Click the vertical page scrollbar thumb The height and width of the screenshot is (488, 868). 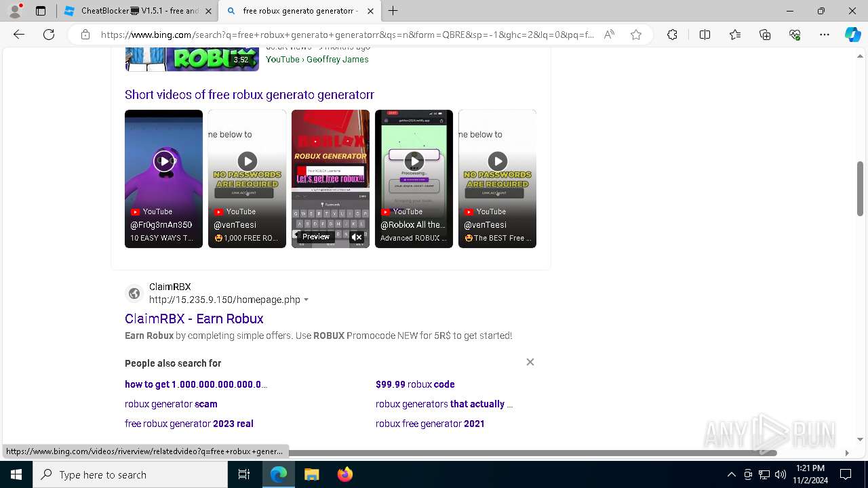[x=860, y=189]
